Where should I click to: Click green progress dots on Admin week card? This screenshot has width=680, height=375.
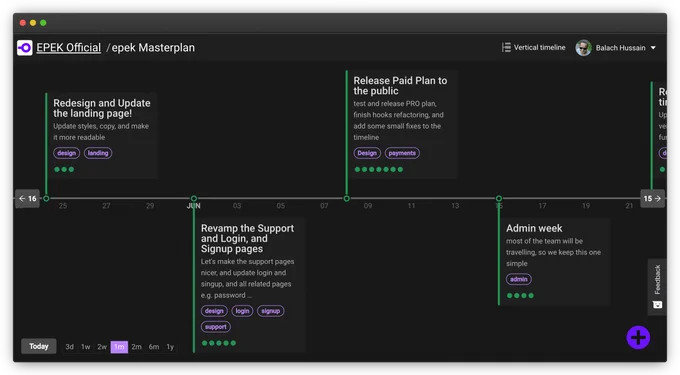pos(520,296)
